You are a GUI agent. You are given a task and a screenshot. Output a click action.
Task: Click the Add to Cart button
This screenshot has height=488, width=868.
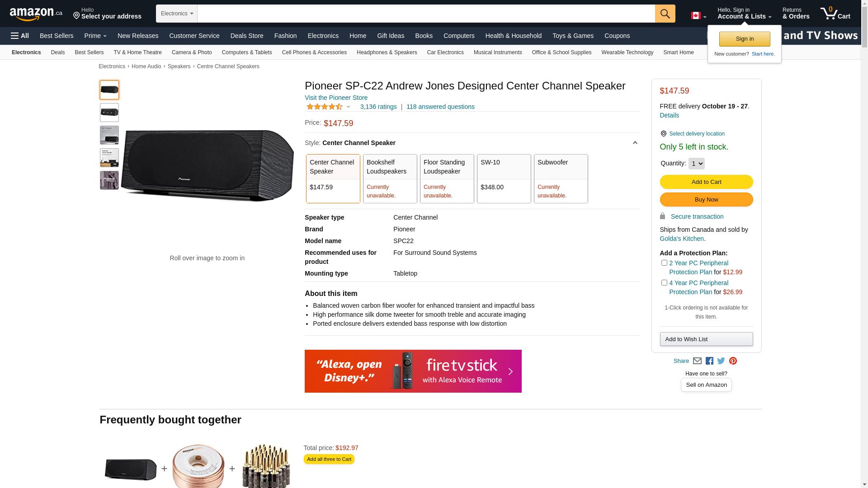coord(706,182)
